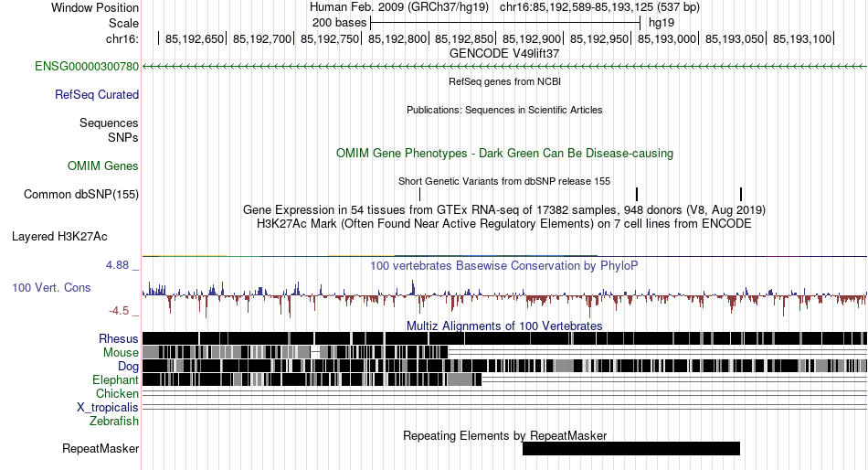Click the 100 Vert. Cons label
Viewport: 868px width, 470px height.
[x=51, y=288]
